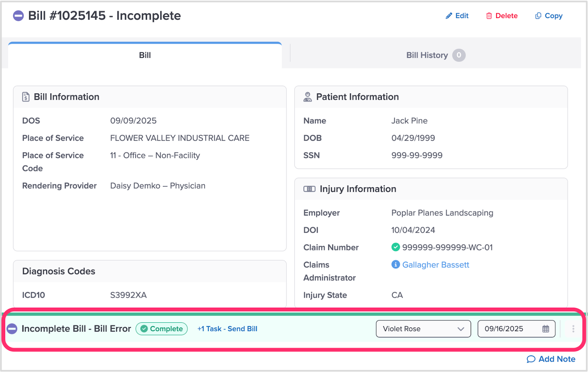Open the three-dot task options menu
Image resolution: width=588 pixels, height=372 pixels.
coord(573,329)
